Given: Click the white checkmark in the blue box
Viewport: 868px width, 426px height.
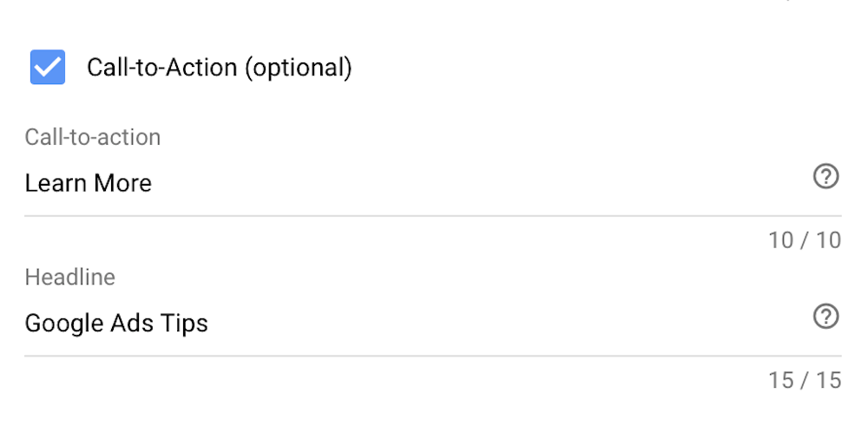Looking at the screenshot, I should 48,67.
